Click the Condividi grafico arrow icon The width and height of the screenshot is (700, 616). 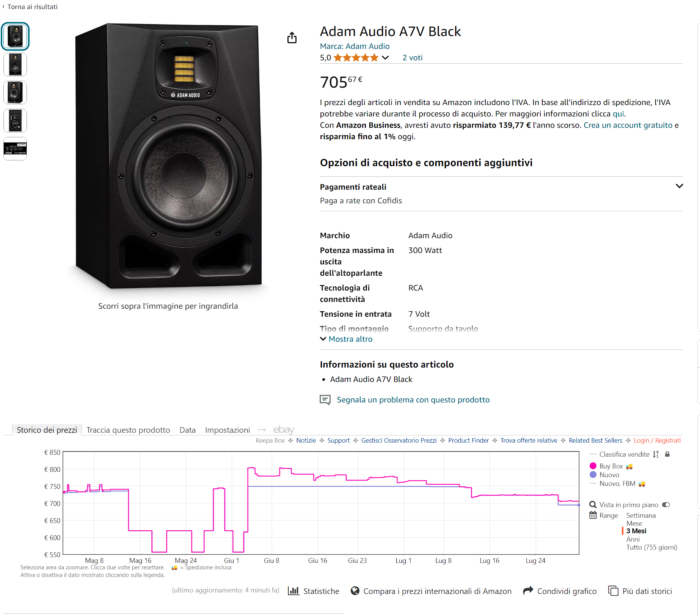(x=528, y=591)
